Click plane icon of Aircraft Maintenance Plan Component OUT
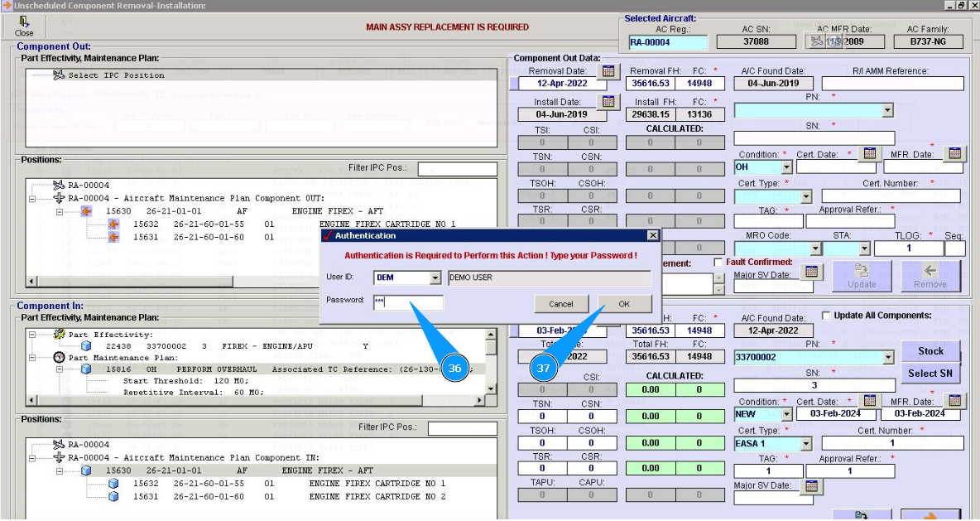This screenshot has width=980, height=521. click(x=59, y=198)
